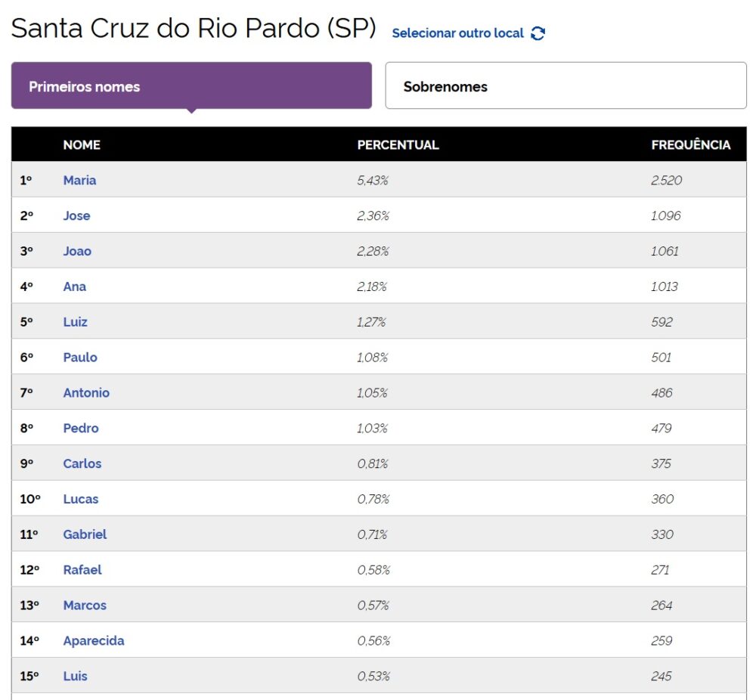
Task: Select the Rafael name link
Action: (82, 570)
